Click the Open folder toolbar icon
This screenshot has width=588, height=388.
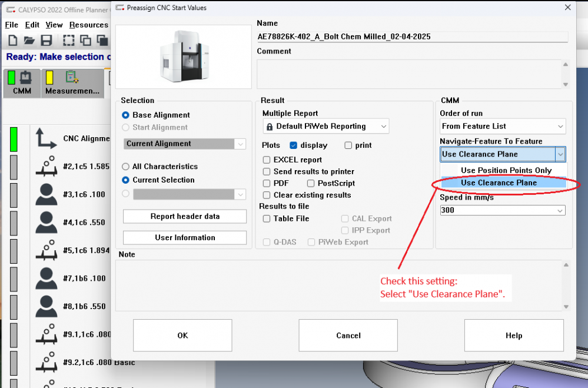(29, 41)
